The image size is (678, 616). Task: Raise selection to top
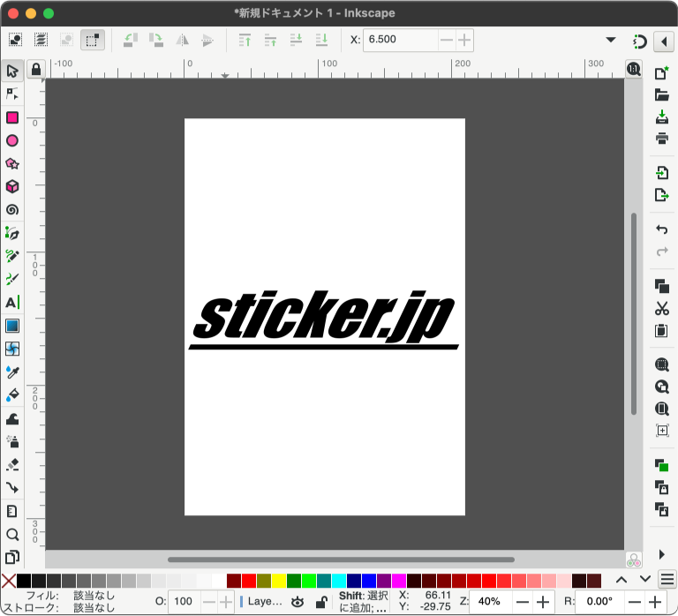pyautogui.click(x=245, y=41)
